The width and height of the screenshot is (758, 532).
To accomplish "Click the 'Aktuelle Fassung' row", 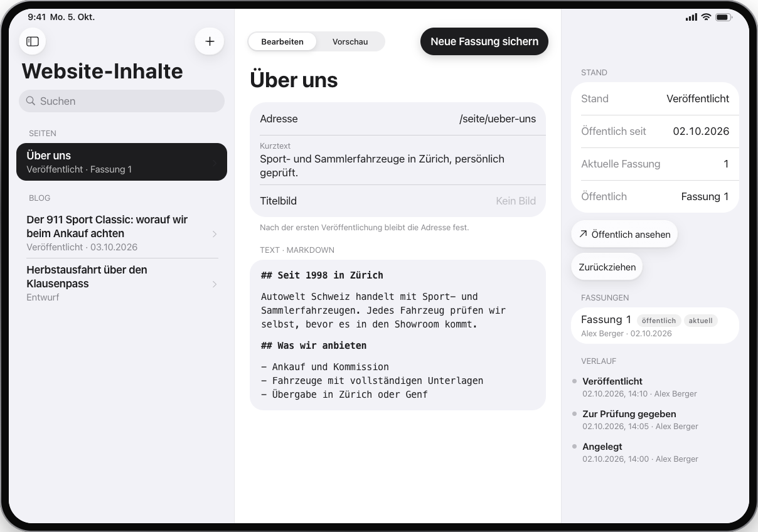I will pyautogui.click(x=655, y=164).
